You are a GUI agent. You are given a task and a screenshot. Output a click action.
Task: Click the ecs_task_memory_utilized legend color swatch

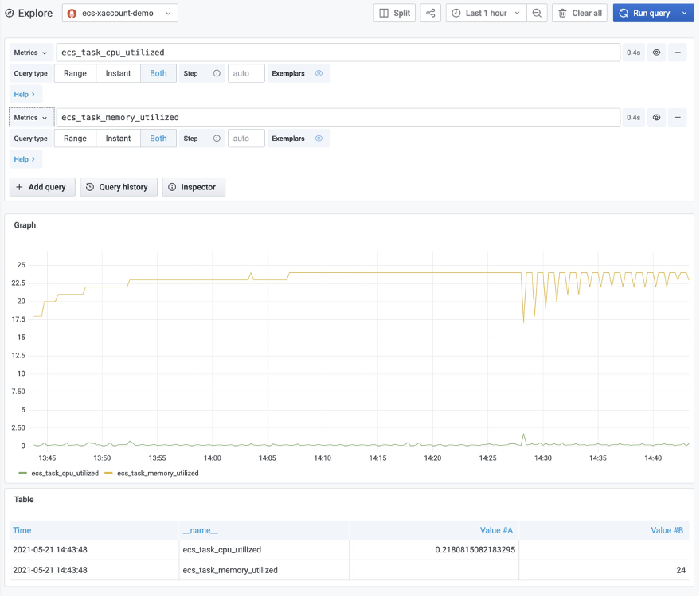[108, 472]
